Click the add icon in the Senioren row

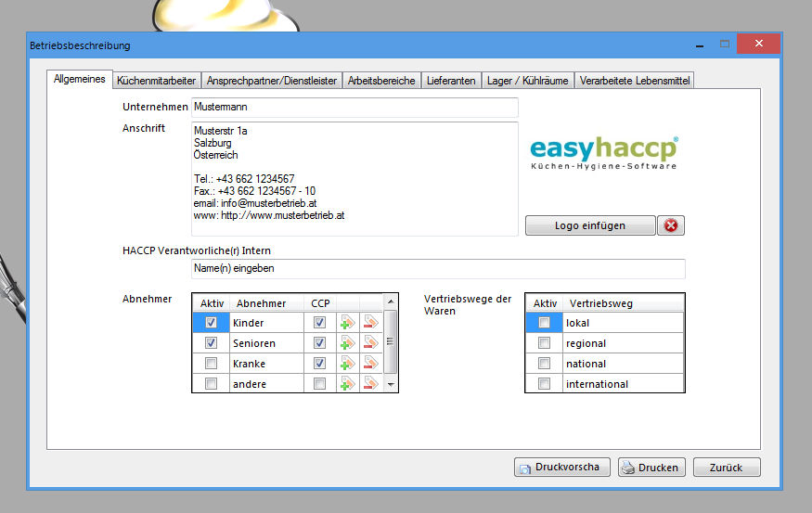[347, 342]
